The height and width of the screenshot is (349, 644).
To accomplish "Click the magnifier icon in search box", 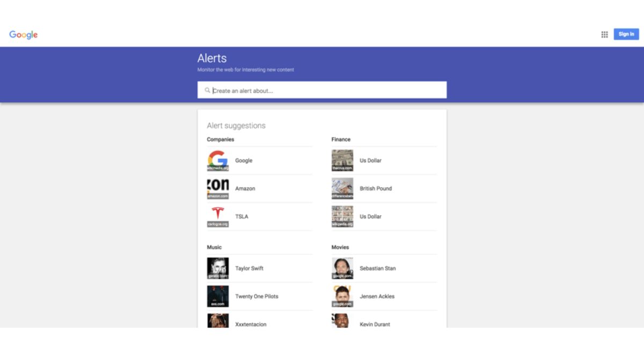I will 208,90.
